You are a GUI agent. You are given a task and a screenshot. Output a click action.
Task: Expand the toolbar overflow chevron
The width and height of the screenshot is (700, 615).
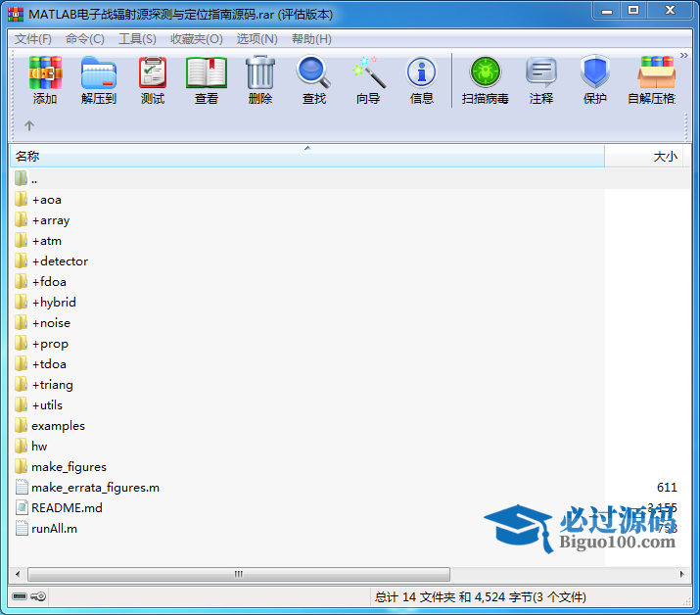pyautogui.click(x=684, y=56)
